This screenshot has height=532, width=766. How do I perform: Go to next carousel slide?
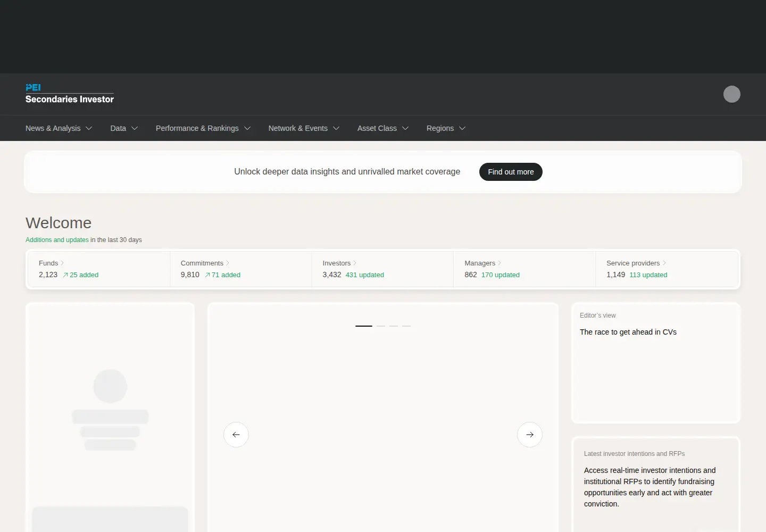[x=530, y=435]
